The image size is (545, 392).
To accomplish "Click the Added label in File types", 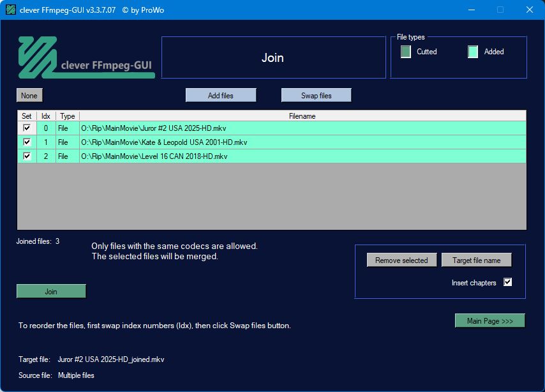I will point(494,52).
